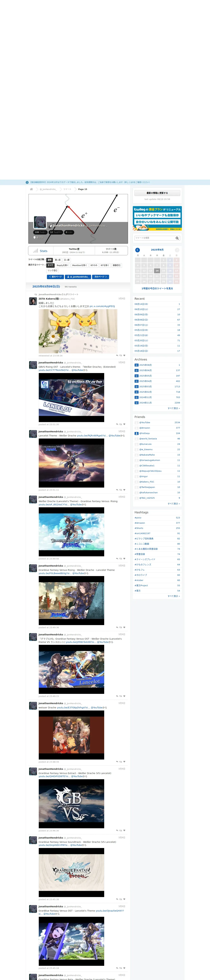
Task: Reply to the tweet posted at 23:45:38
Action: (117, 899)
